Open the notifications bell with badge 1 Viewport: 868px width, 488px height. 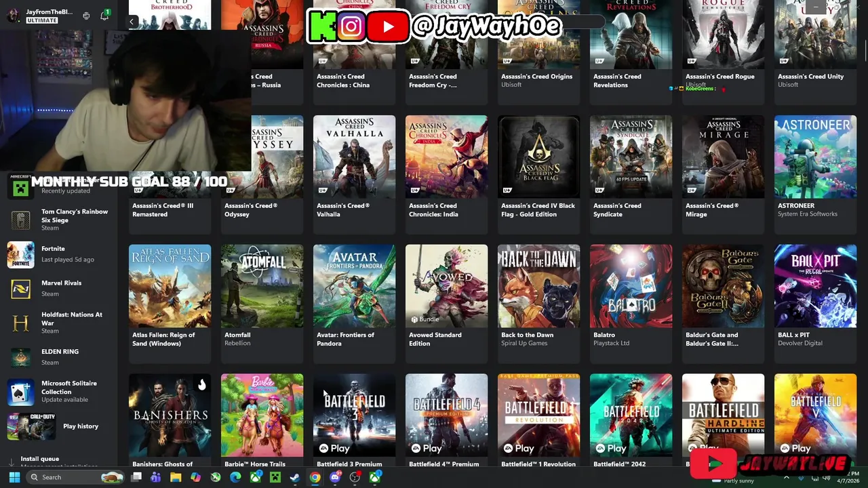[104, 15]
